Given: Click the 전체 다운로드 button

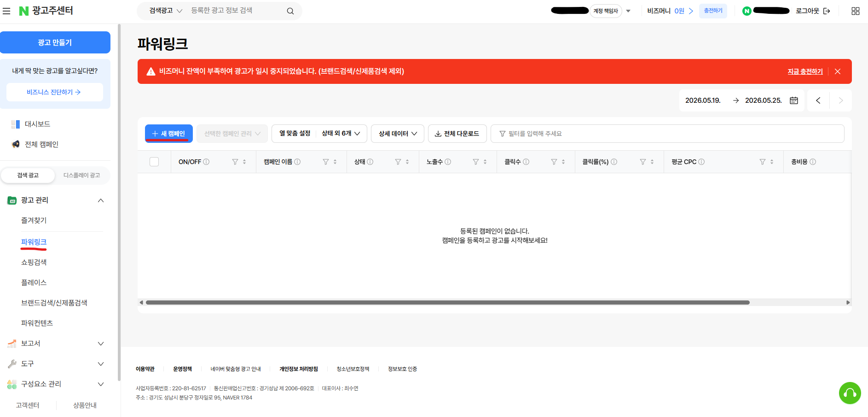Looking at the screenshot, I should coord(457,134).
